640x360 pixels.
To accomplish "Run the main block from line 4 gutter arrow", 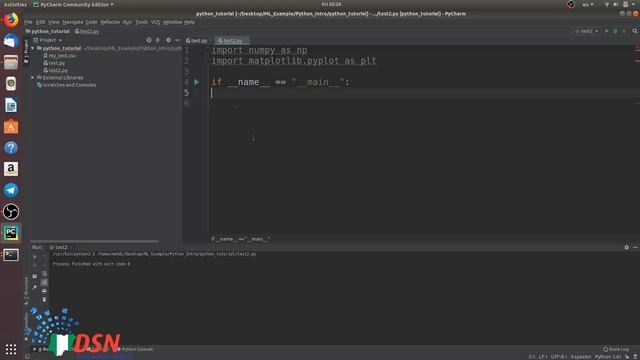I will 197,82.
